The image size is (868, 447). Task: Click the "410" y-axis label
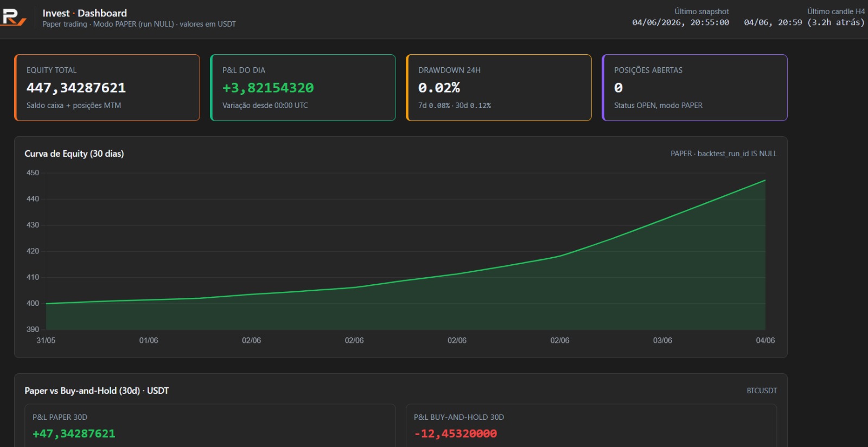tap(33, 277)
